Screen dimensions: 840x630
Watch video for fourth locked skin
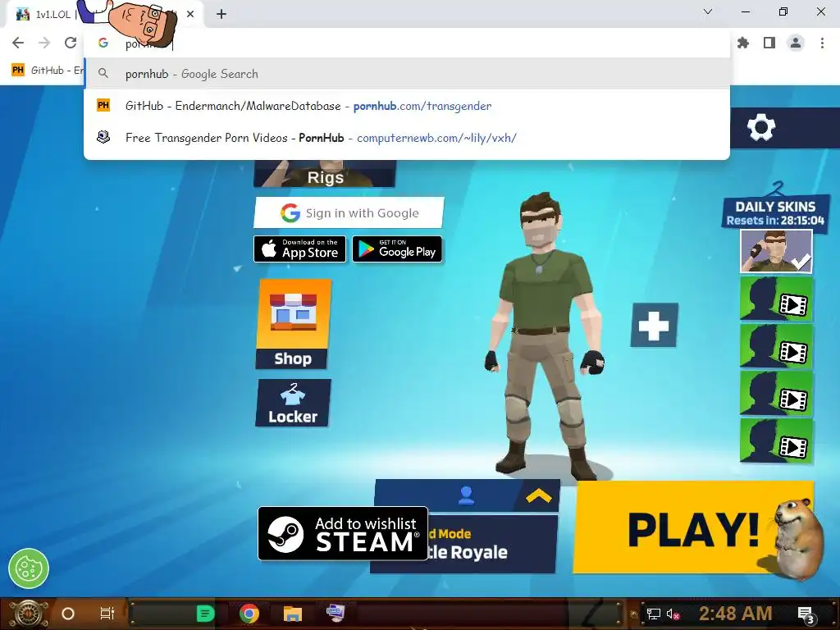click(776, 441)
